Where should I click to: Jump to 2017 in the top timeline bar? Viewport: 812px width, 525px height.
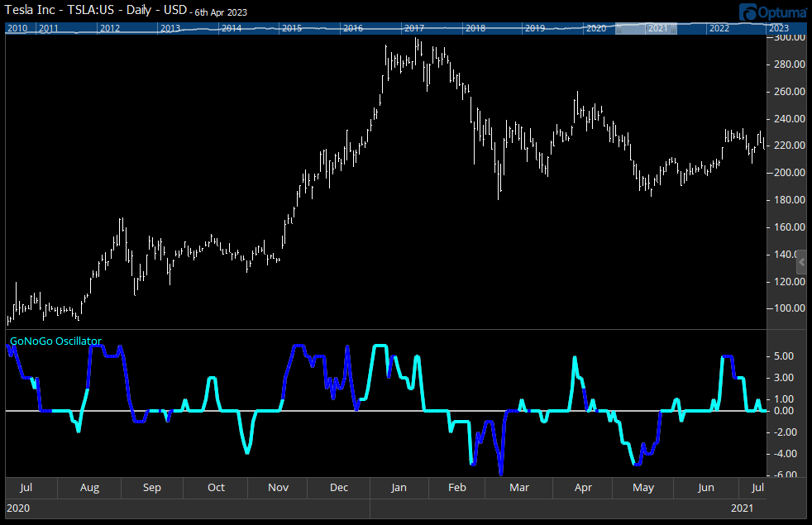click(414, 28)
